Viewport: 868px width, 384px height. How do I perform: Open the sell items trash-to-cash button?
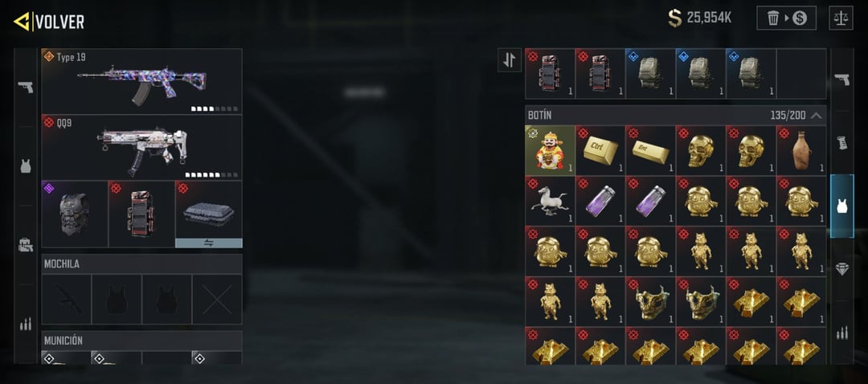[786, 18]
